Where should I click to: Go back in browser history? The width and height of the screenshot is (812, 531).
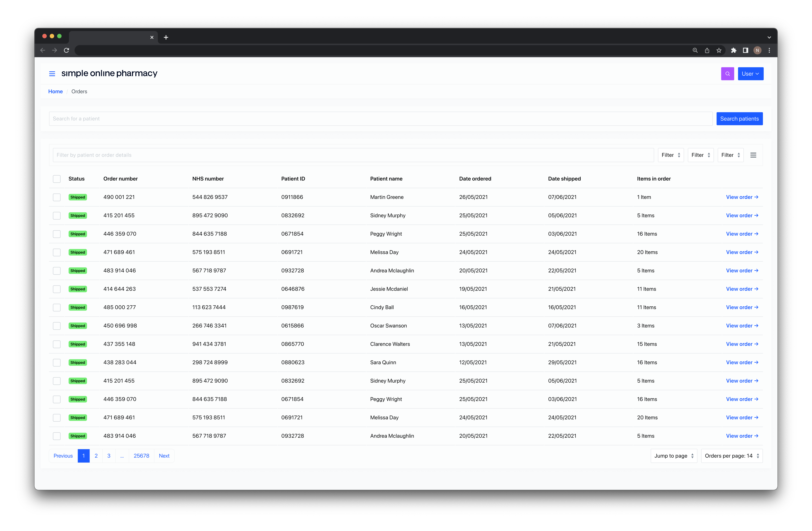coord(43,51)
